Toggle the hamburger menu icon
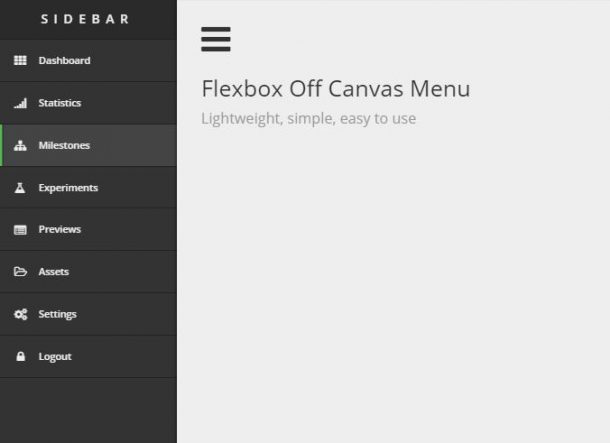Image resolution: width=610 pixels, height=443 pixels. (216, 39)
